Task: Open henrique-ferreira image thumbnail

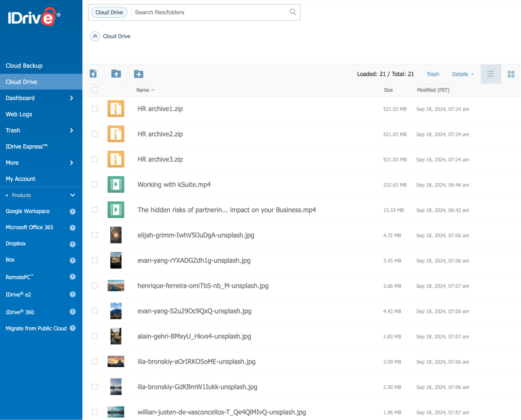Action: 116,286
